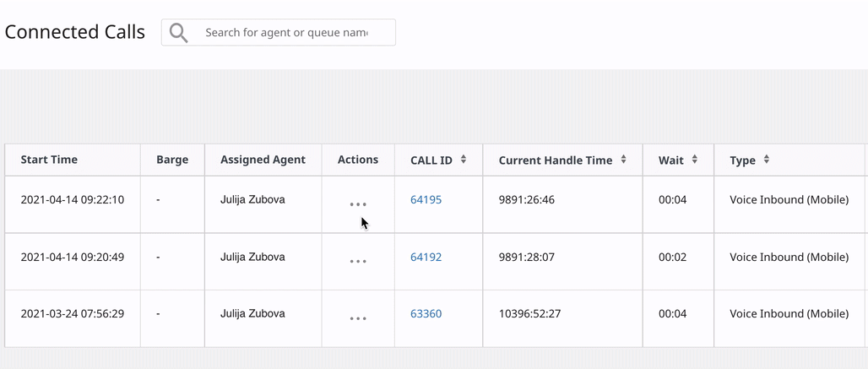Click the Assigned Agent column header
This screenshot has width=868, height=369.
(x=263, y=160)
